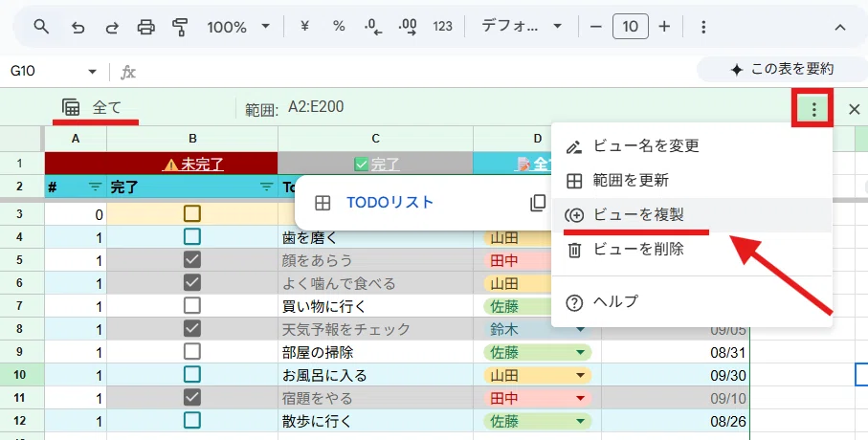Click the date cell 08/26
Screen dimensions: 868x440
tap(676, 421)
